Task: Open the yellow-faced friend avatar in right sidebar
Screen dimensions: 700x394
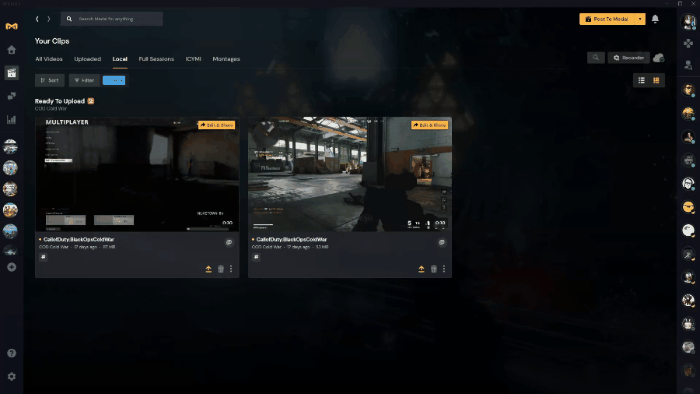Action: point(688,207)
